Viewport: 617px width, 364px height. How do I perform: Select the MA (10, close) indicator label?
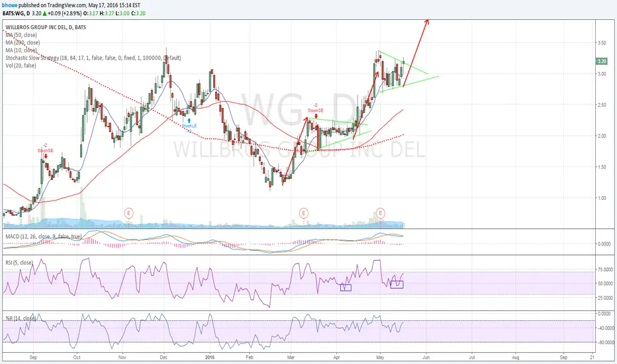coord(21,50)
